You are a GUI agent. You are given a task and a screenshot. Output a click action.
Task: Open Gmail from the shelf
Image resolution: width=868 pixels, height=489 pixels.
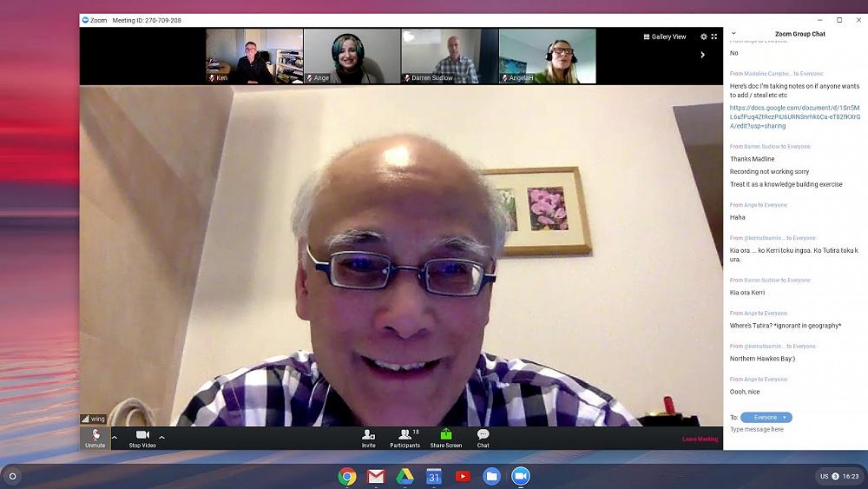(376, 476)
